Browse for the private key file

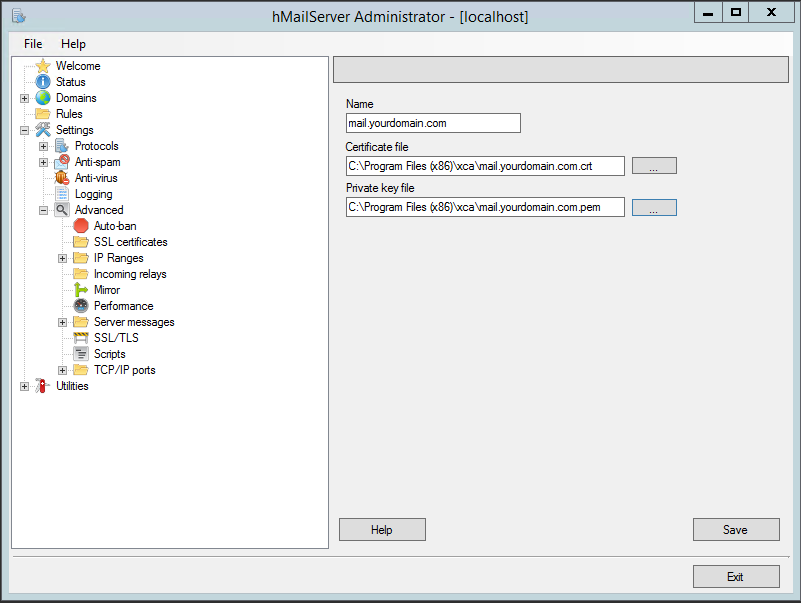point(654,207)
